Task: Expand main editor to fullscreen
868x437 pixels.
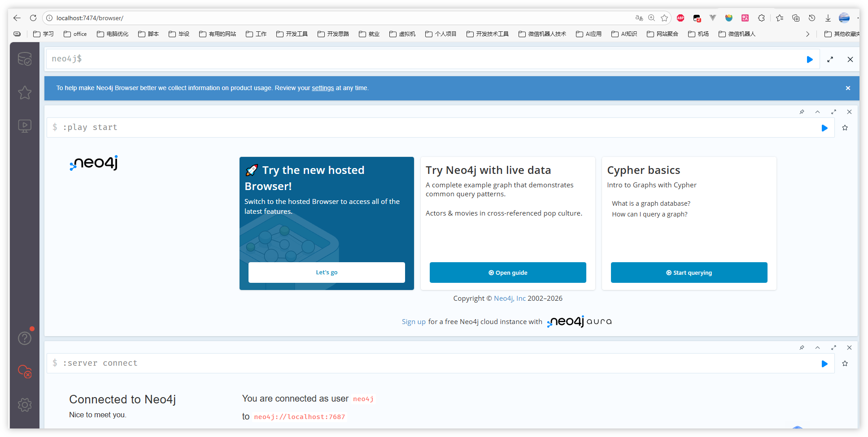Action: point(830,59)
